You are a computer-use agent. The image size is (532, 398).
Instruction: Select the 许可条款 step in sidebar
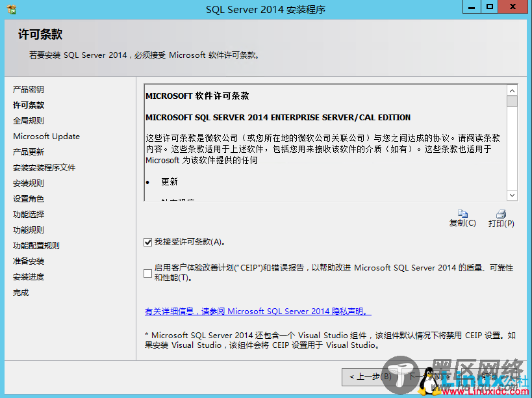pos(29,105)
